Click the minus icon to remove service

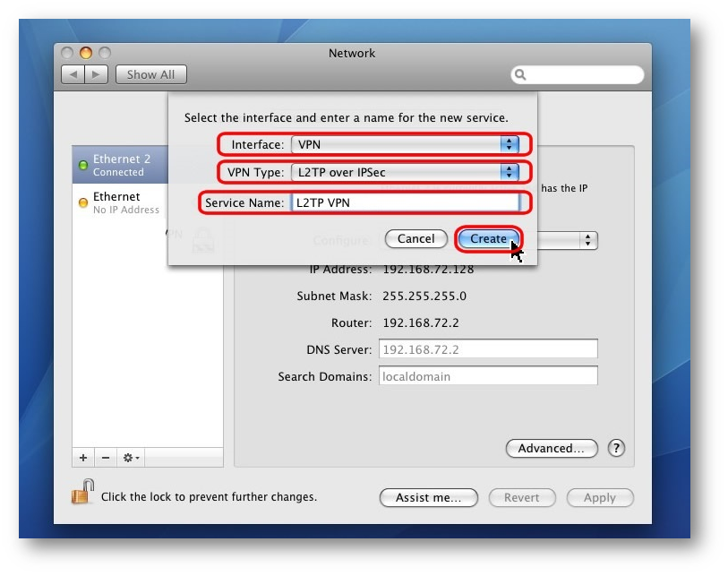point(105,458)
